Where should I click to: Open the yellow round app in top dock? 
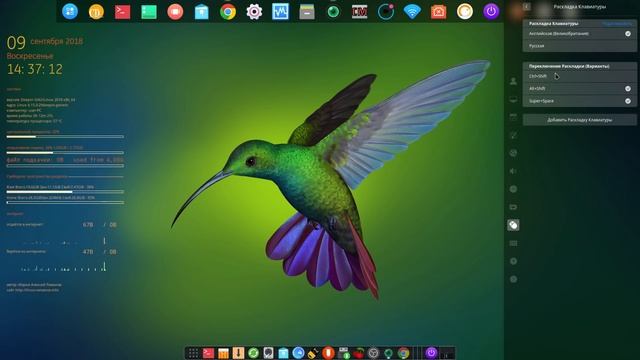coord(96,12)
